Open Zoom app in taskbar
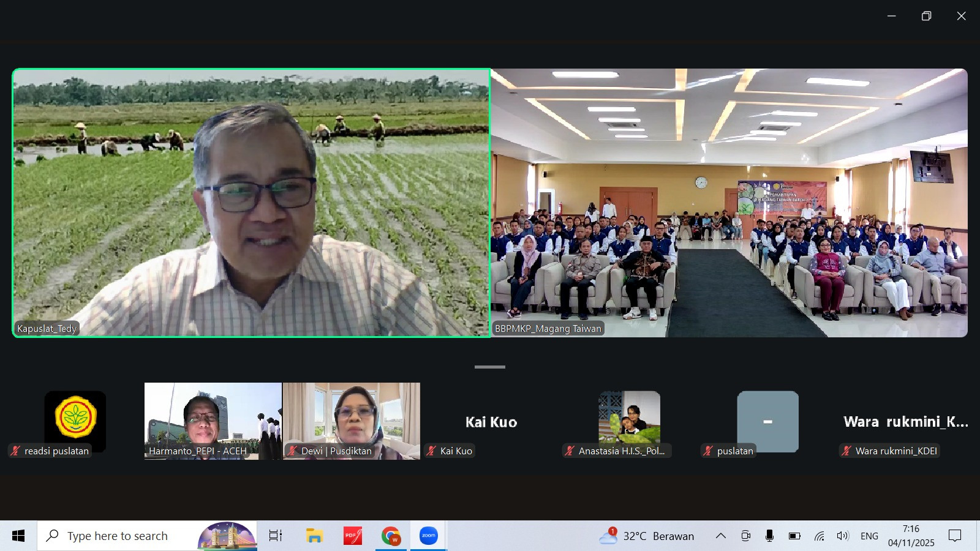This screenshot has width=980, height=551. click(428, 536)
